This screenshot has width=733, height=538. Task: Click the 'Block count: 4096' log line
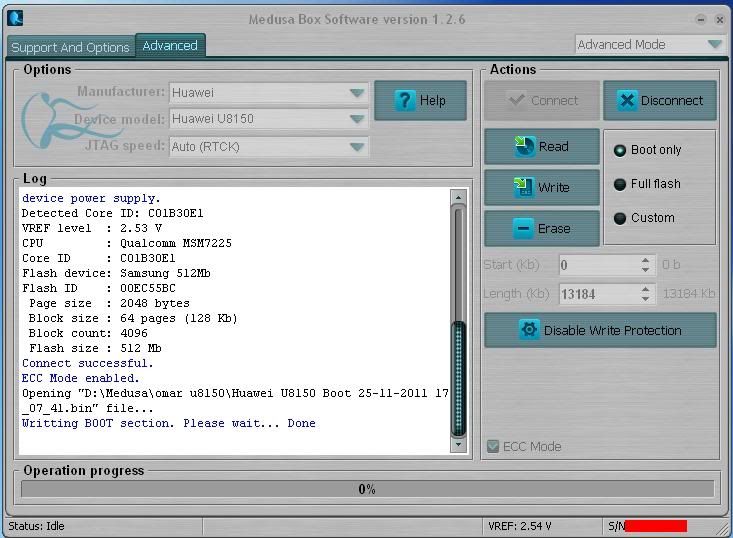click(88, 333)
